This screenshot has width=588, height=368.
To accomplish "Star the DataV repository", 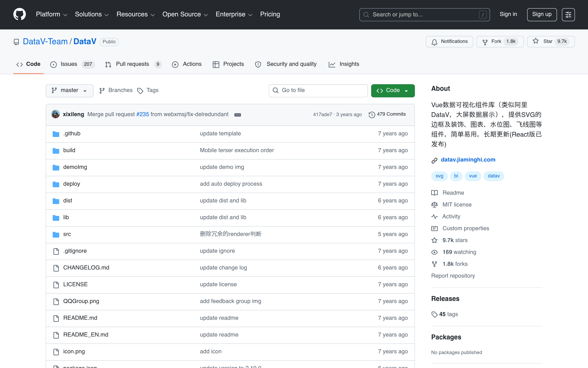I will (551, 42).
